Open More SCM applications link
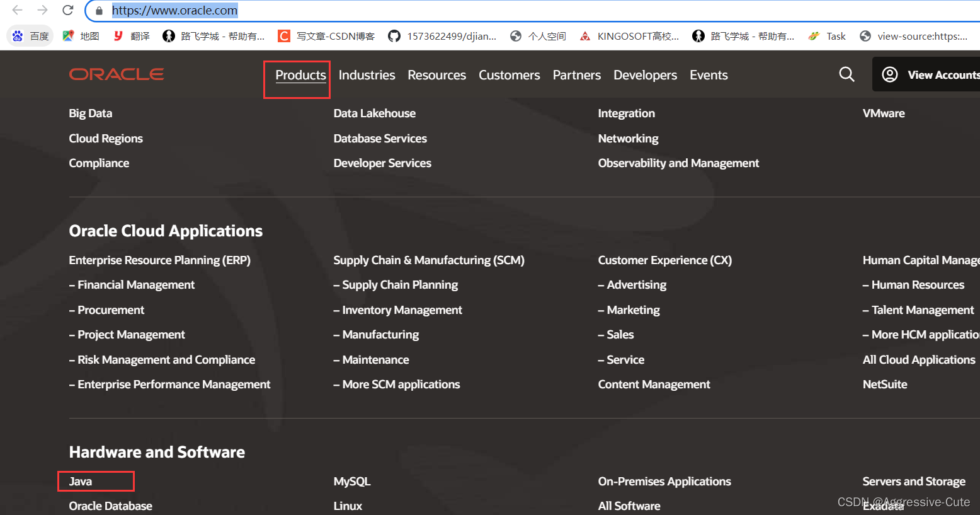The width and height of the screenshot is (980, 515). pyautogui.click(x=397, y=385)
